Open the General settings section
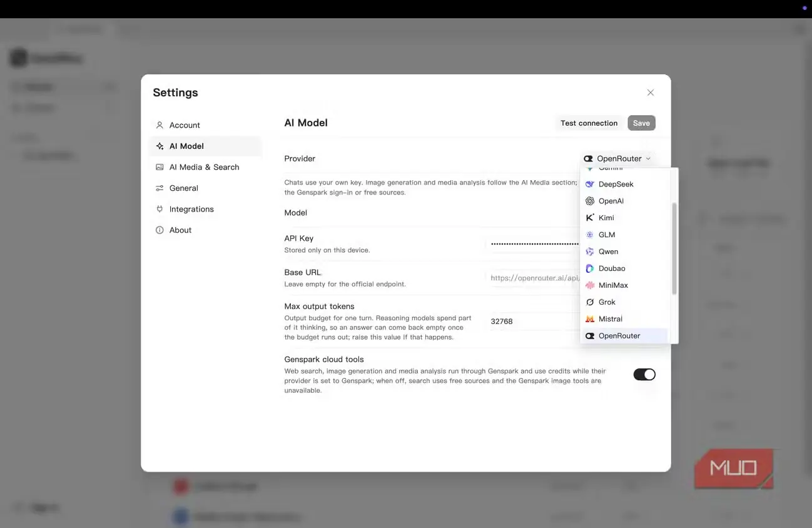 [x=206, y=188]
